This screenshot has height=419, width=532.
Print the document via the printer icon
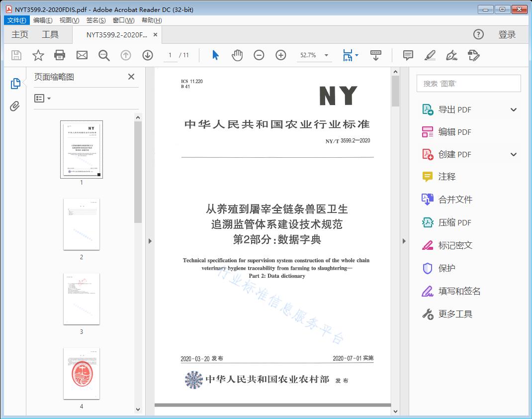tap(60, 55)
